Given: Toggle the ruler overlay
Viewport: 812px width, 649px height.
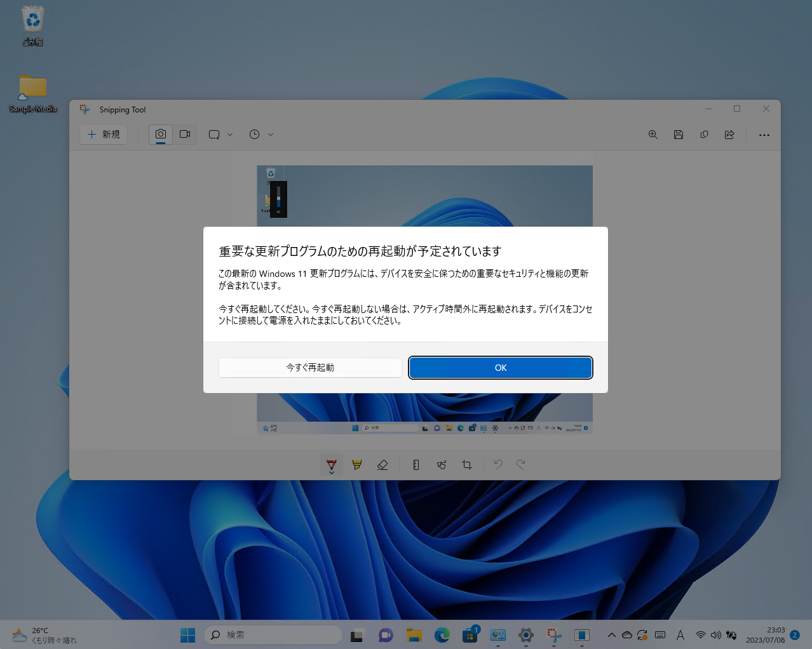Looking at the screenshot, I should pos(416,464).
